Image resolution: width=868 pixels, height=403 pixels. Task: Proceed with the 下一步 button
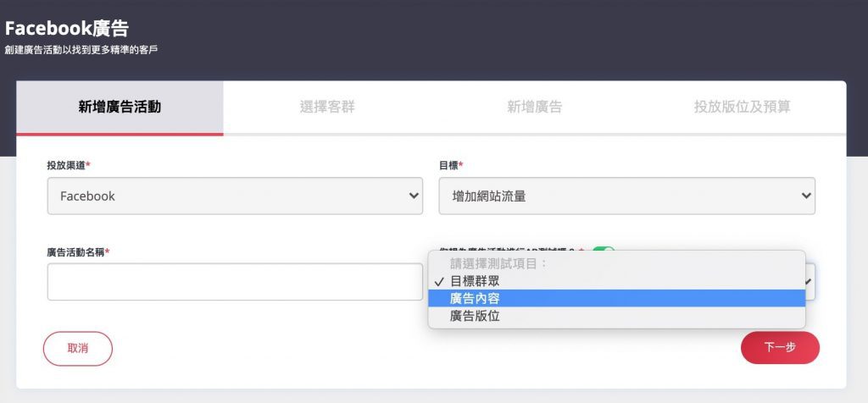click(x=780, y=348)
